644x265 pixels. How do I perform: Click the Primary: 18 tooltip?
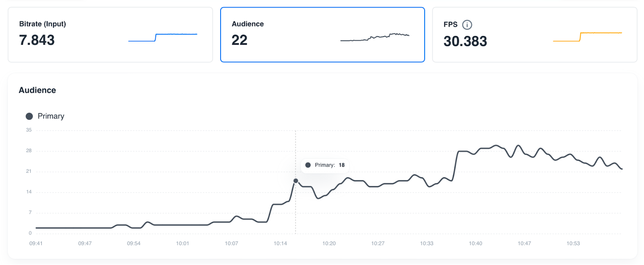pyautogui.click(x=325, y=165)
